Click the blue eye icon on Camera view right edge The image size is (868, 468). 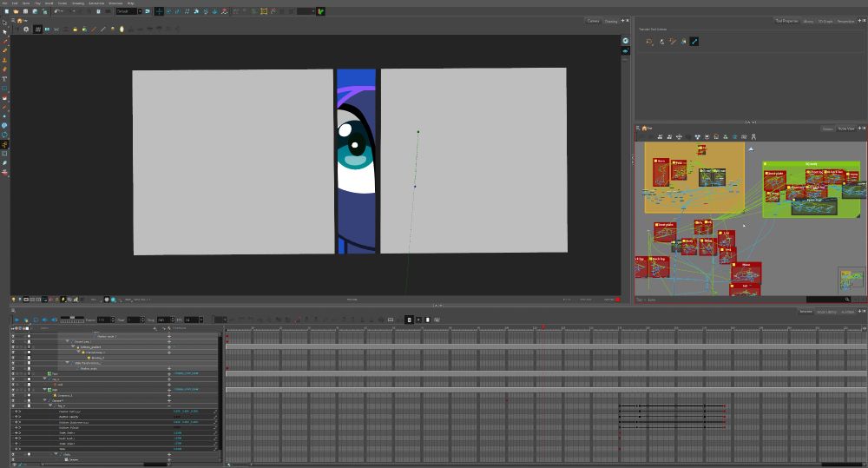625,51
